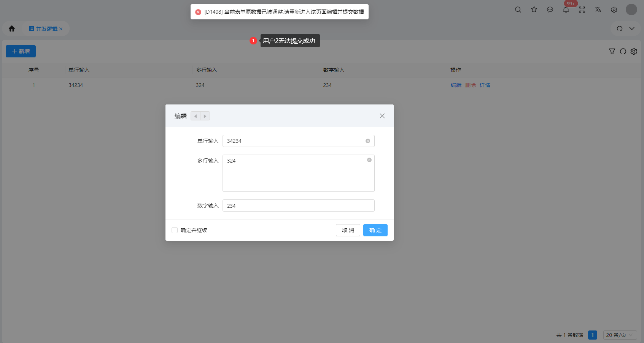Open table column settings gear
644x343 pixels.
point(634,51)
